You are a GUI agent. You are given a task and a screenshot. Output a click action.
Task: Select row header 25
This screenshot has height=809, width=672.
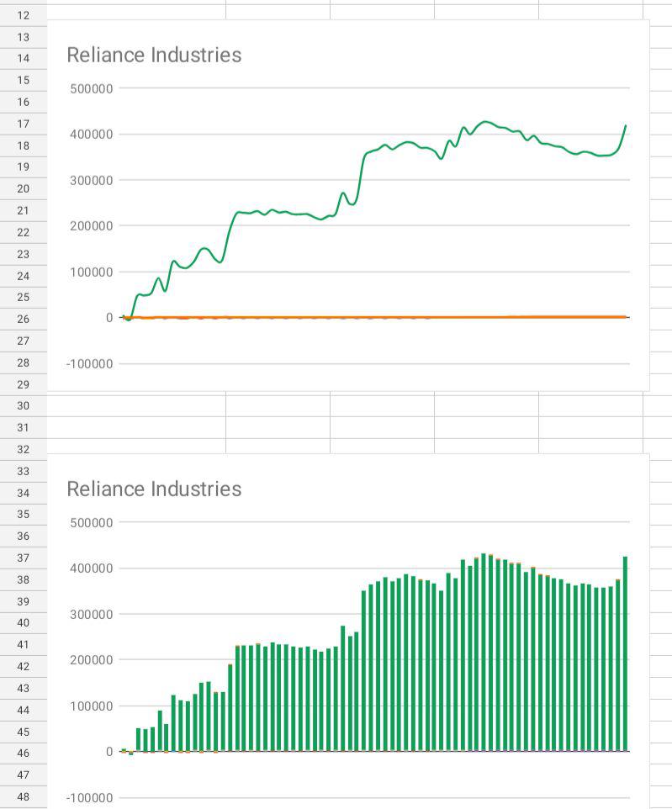(x=24, y=297)
